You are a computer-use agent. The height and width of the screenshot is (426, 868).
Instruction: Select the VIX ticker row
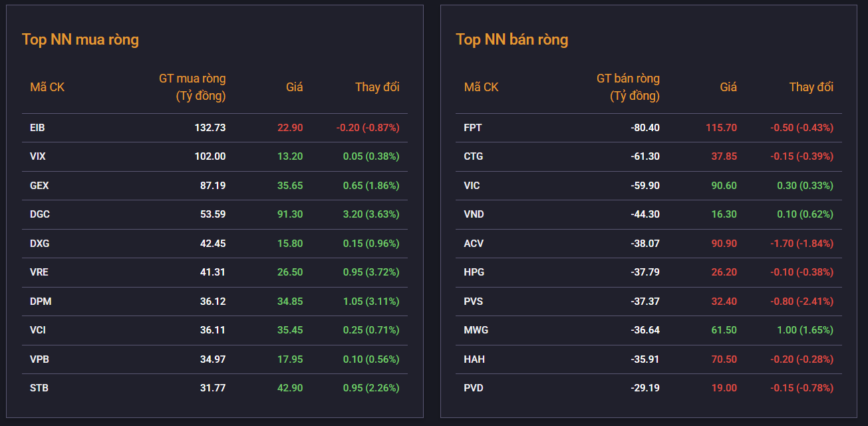(38, 156)
